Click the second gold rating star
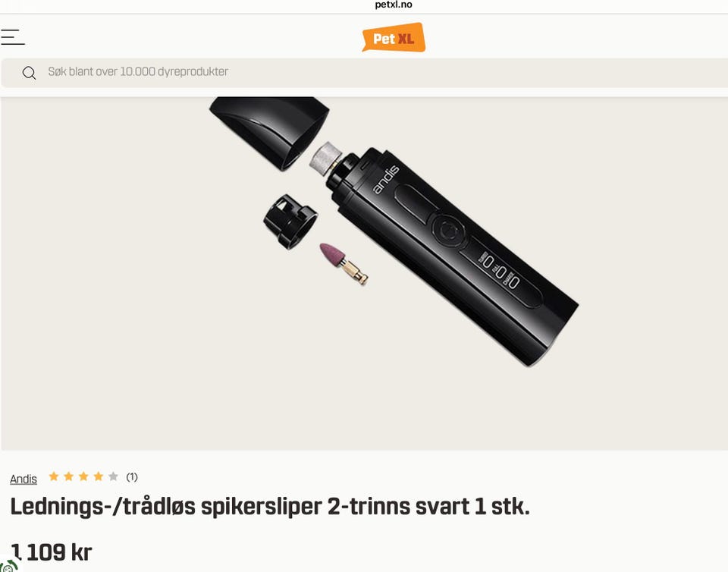 pos(69,476)
